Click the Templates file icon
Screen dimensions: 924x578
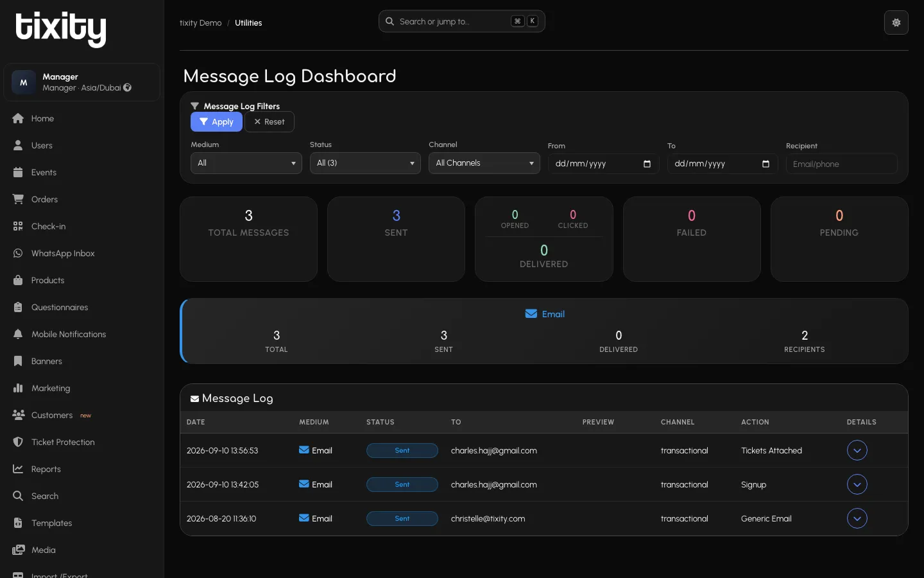[18, 523]
